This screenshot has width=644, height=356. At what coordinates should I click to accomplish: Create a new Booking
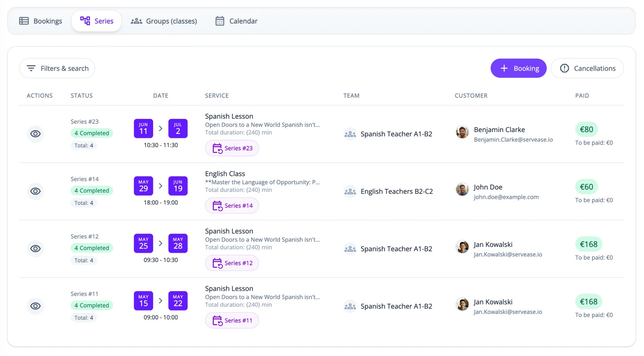[519, 68]
